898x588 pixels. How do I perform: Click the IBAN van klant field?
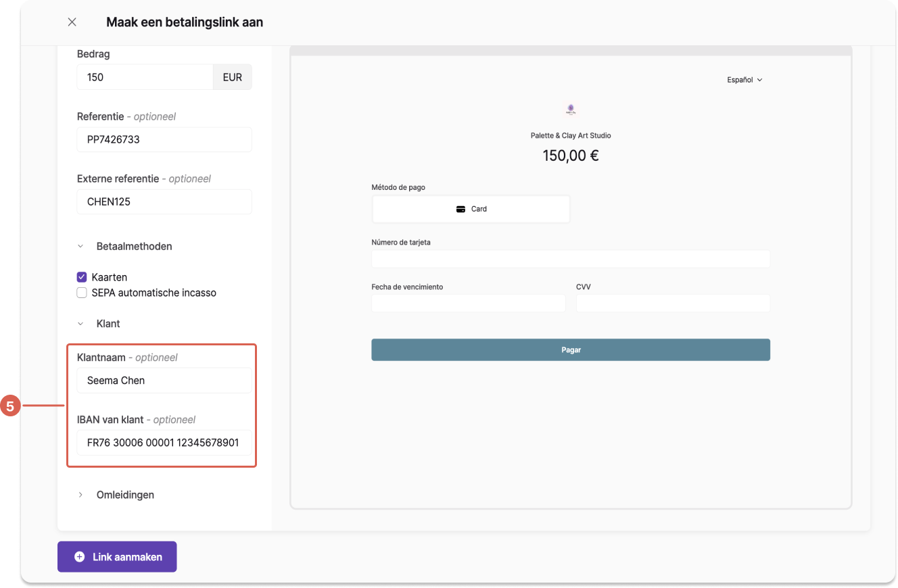tap(164, 443)
